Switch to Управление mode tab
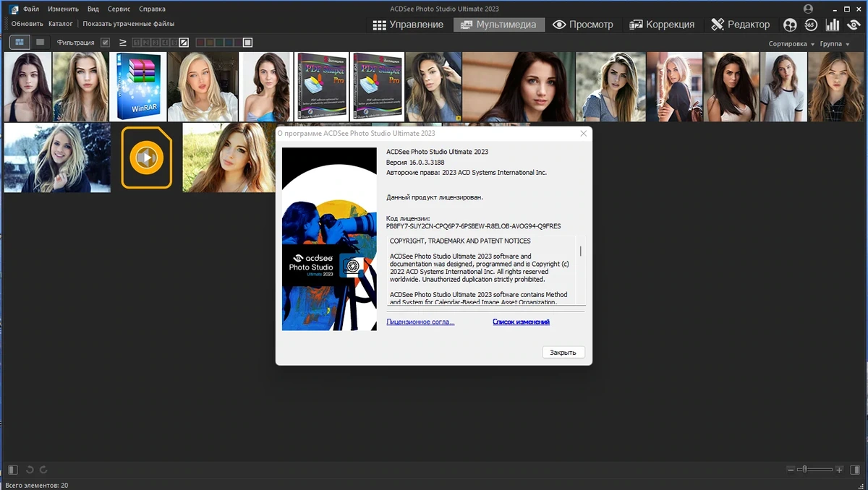The image size is (868, 490). [408, 25]
